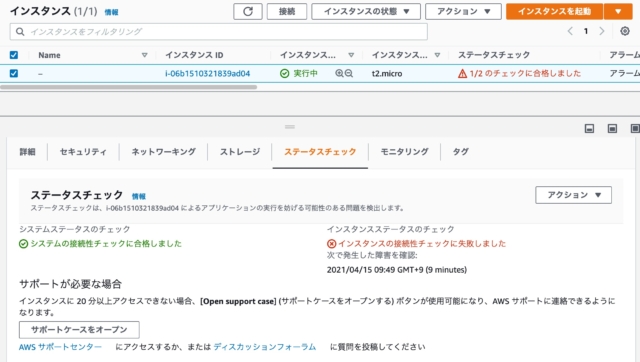The height and width of the screenshot is (362, 640).
Task: Uncheck the i-06b1510321839ad04 row checkbox
Action: coord(13,73)
